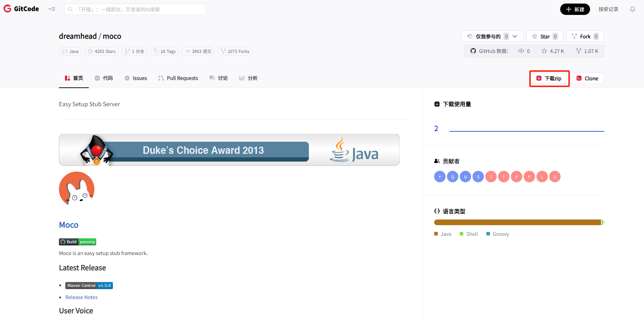Open contributor avatar Q

(x=453, y=177)
